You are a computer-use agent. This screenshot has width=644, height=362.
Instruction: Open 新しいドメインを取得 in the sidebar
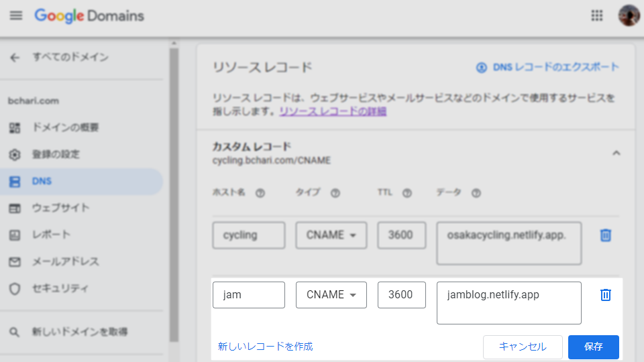(80, 332)
